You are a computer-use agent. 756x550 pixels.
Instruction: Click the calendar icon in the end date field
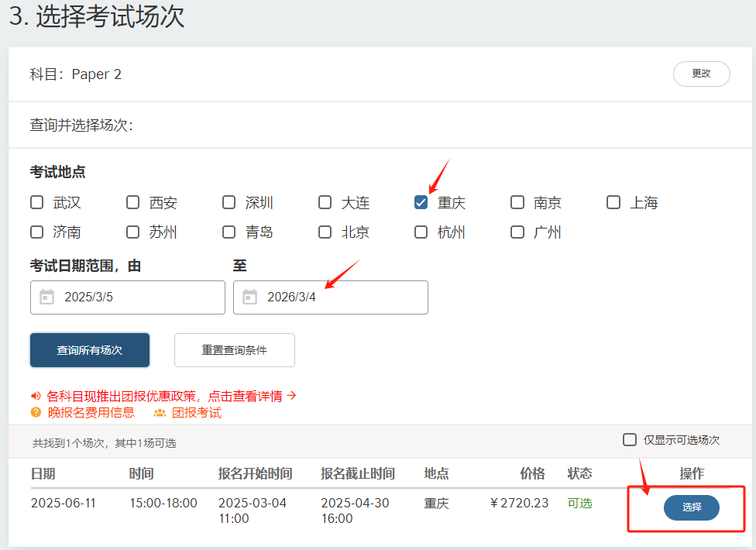point(250,297)
